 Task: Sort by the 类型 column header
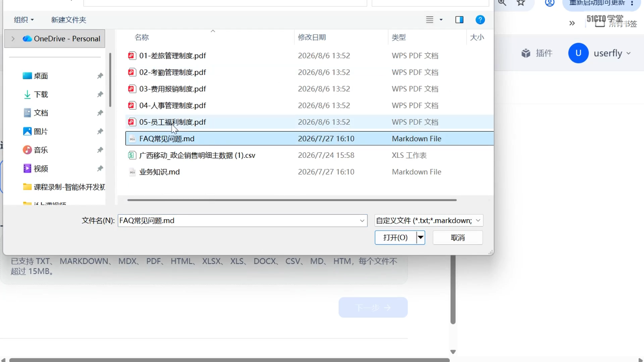[x=399, y=37]
